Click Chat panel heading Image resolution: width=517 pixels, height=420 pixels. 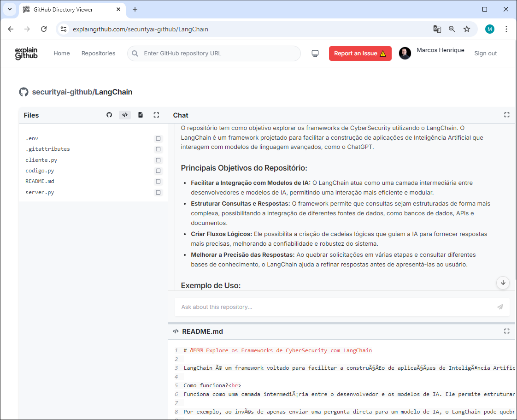point(181,115)
